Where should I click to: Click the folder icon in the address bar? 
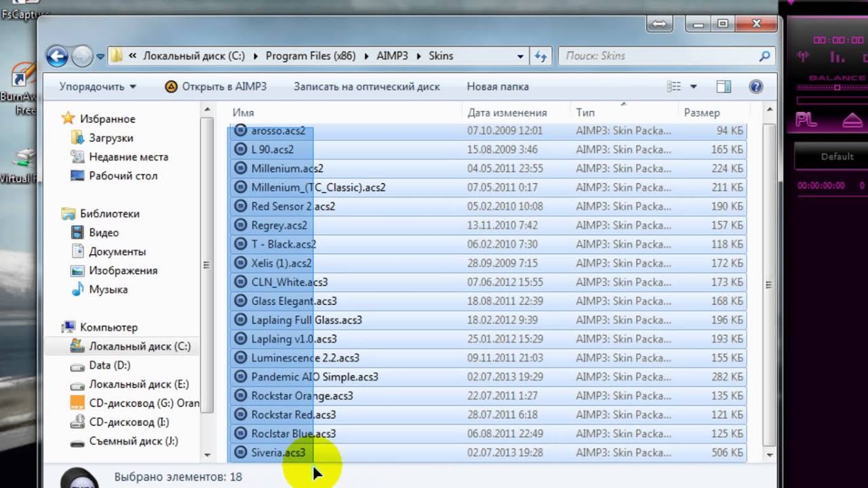pos(116,56)
